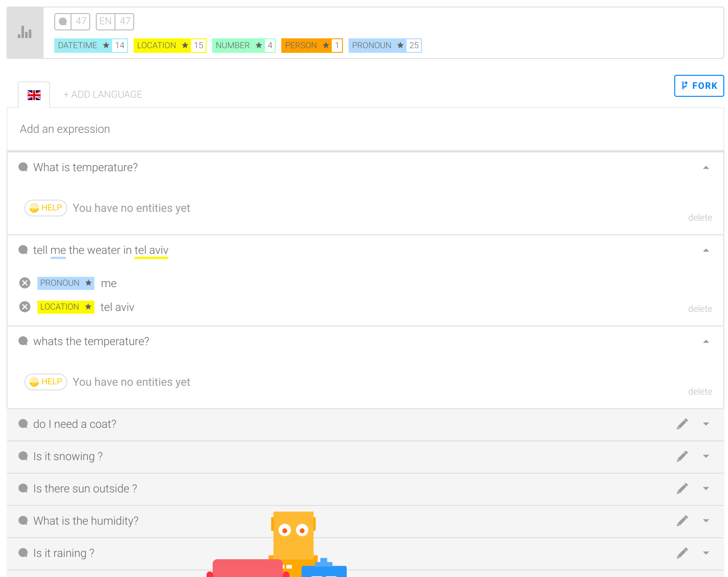Collapse the 'whats the temperature?' expression
This screenshot has width=728, height=577.
(x=706, y=341)
